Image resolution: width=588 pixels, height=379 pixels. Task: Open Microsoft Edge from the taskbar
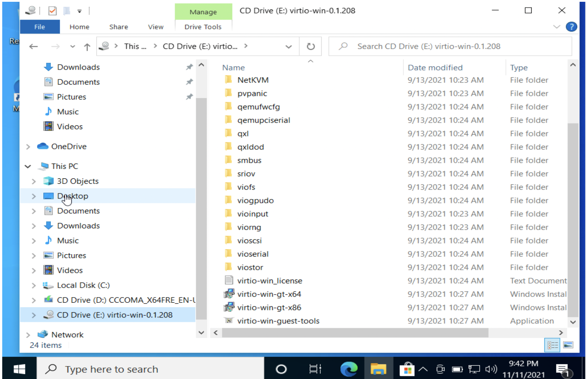click(349, 369)
